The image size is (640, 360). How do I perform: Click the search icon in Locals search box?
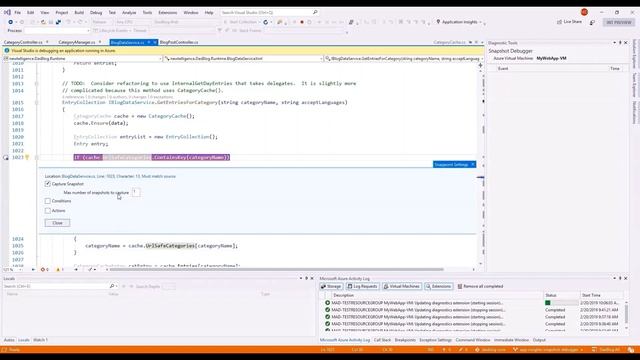[x=112, y=286]
